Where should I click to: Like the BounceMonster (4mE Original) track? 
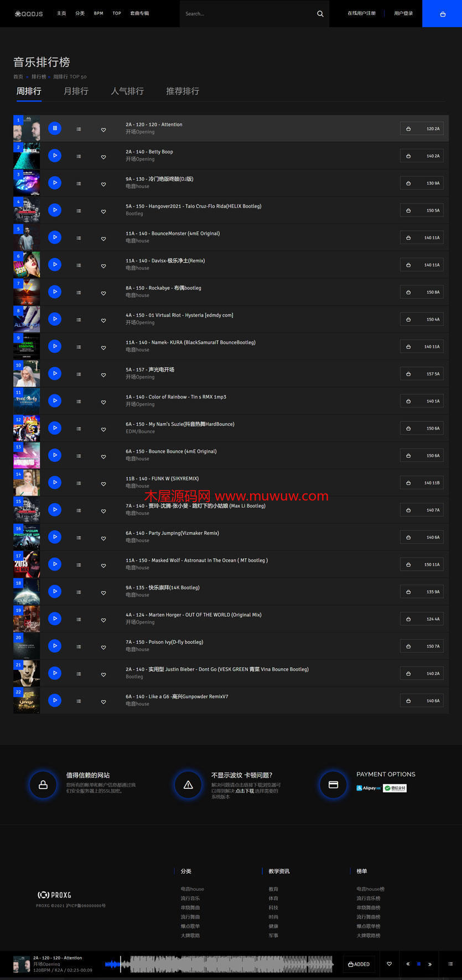(103, 239)
